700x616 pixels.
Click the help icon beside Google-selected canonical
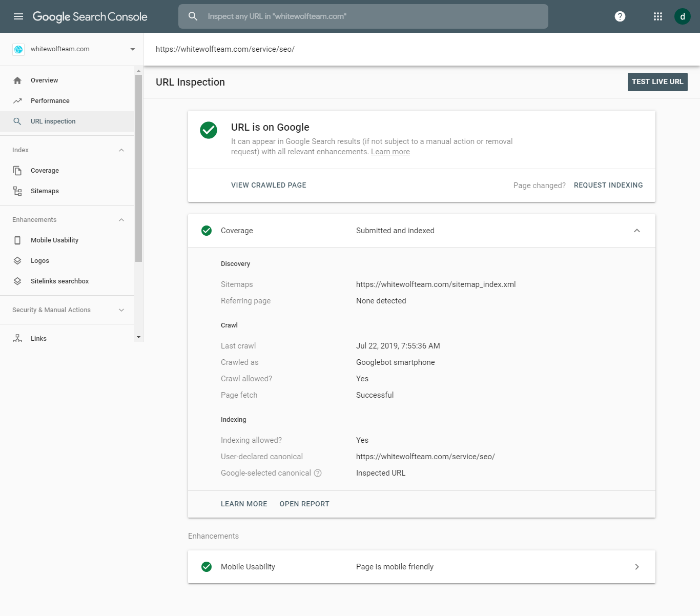click(x=318, y=473)
